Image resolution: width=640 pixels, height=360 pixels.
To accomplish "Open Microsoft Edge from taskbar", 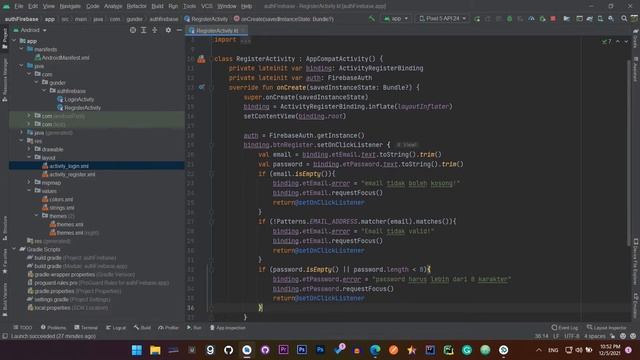I will pyautogui.click(x=375, y=350).
